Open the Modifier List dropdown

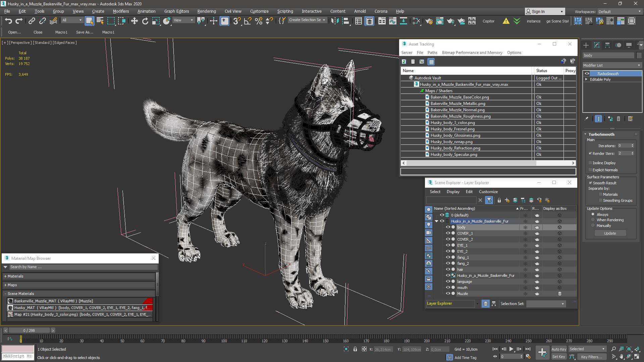[612, 65]
